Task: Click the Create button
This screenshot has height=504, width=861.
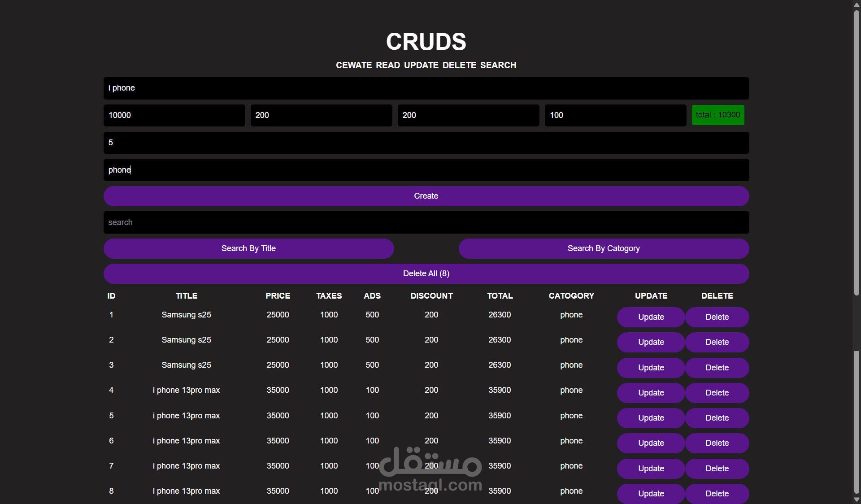Action: (x=426, y=196)
